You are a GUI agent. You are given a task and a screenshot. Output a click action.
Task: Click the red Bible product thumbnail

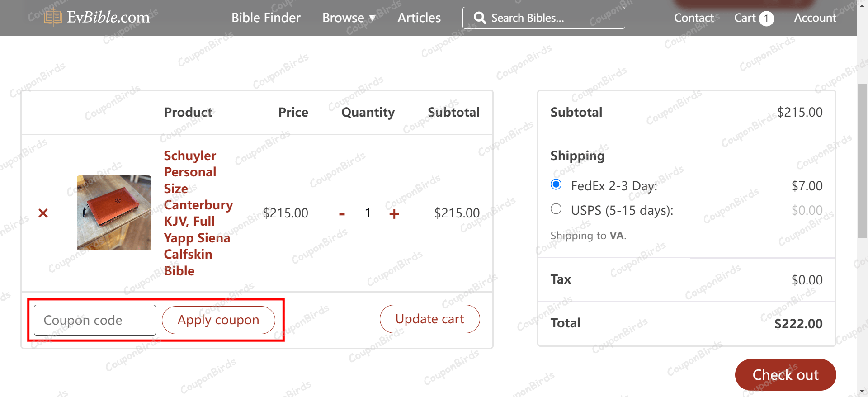(114, 213)
